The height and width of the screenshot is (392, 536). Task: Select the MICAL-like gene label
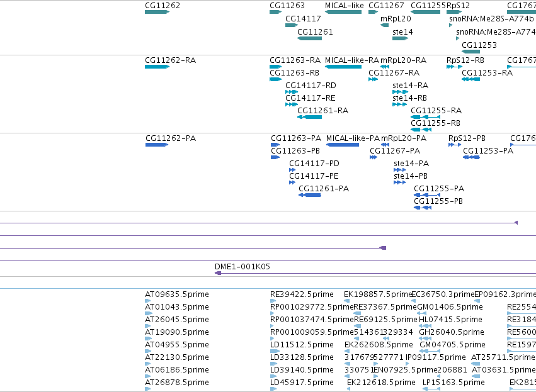(x=345, y=6)
